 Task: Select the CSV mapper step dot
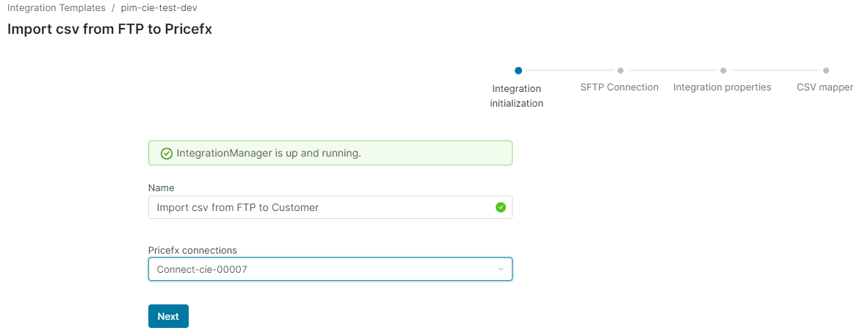click(x=826, y=71)
